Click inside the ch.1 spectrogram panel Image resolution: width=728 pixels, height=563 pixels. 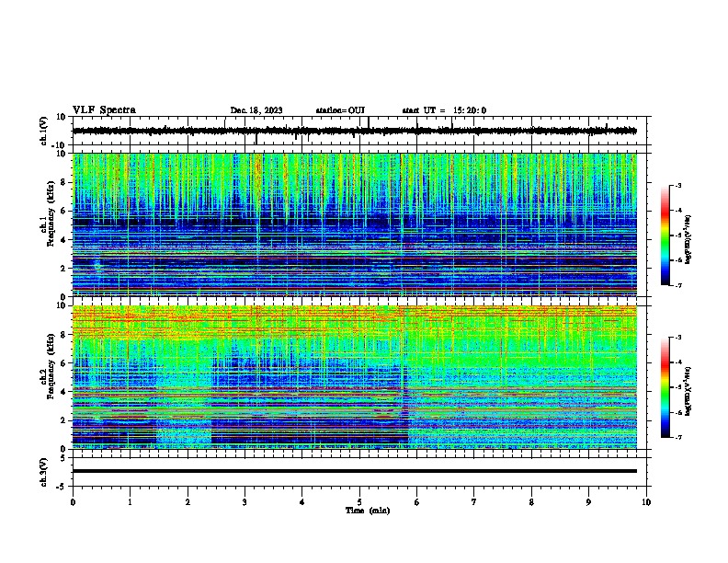(x=355, y=224)
